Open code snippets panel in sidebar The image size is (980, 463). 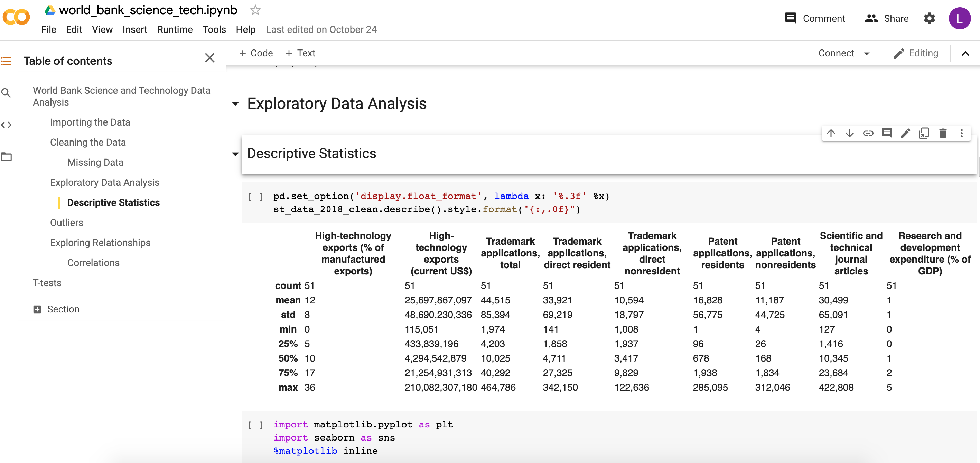coord(6,125)
